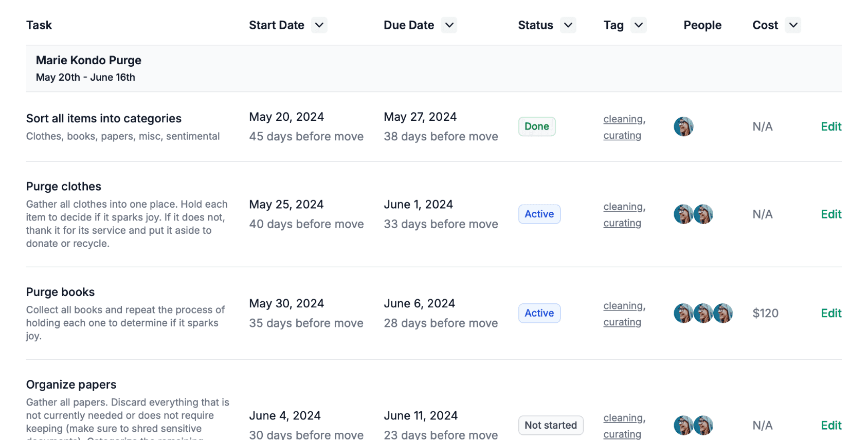Click avatar on Sort all items row
The image size is (868, 440).
click(x=683, y=126)
